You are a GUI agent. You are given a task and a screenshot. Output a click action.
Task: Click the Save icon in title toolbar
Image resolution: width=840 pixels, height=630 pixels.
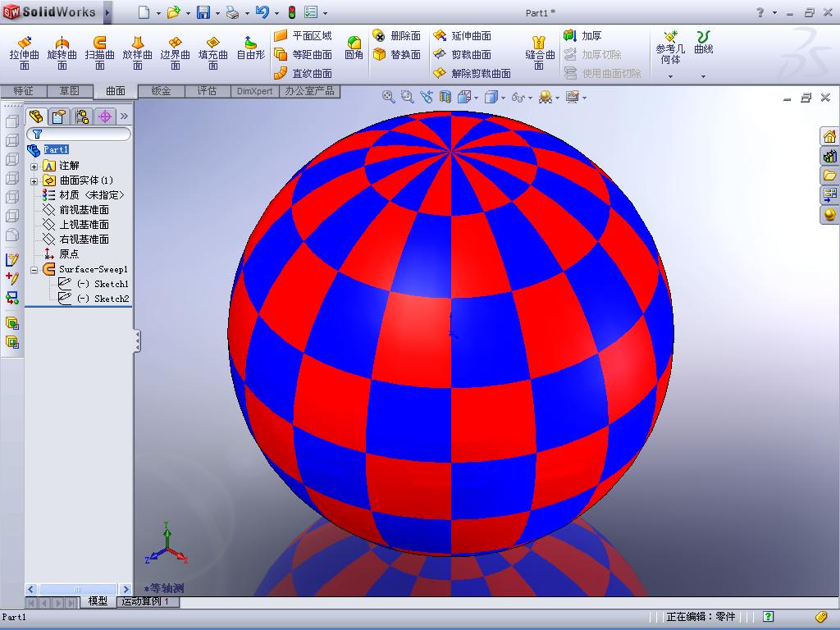pyautogui.click(x=203, y=12)
